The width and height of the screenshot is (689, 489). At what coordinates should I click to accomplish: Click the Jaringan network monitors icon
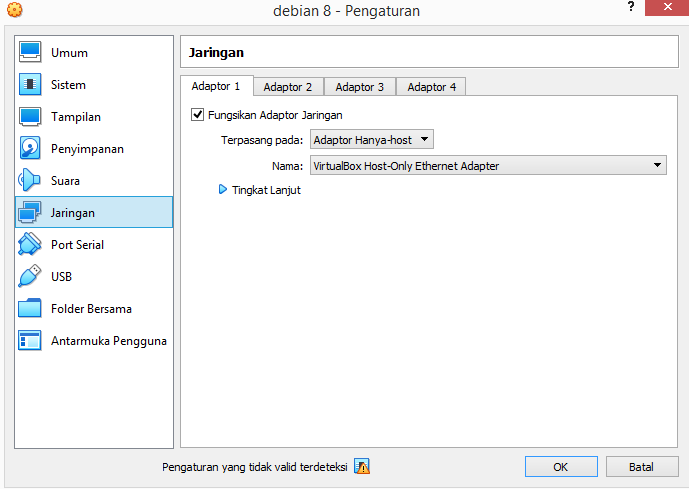pos(29,212)
